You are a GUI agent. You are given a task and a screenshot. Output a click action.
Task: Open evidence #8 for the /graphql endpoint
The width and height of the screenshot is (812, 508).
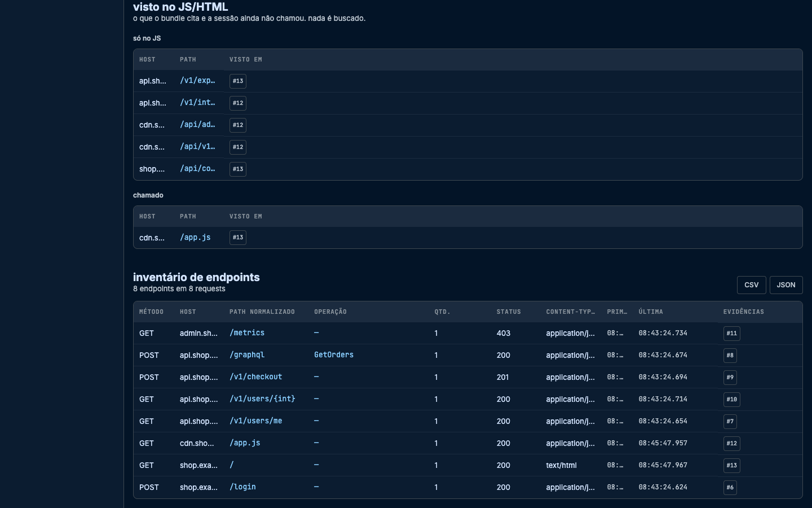pyautogui.click(x=730, y=356)
